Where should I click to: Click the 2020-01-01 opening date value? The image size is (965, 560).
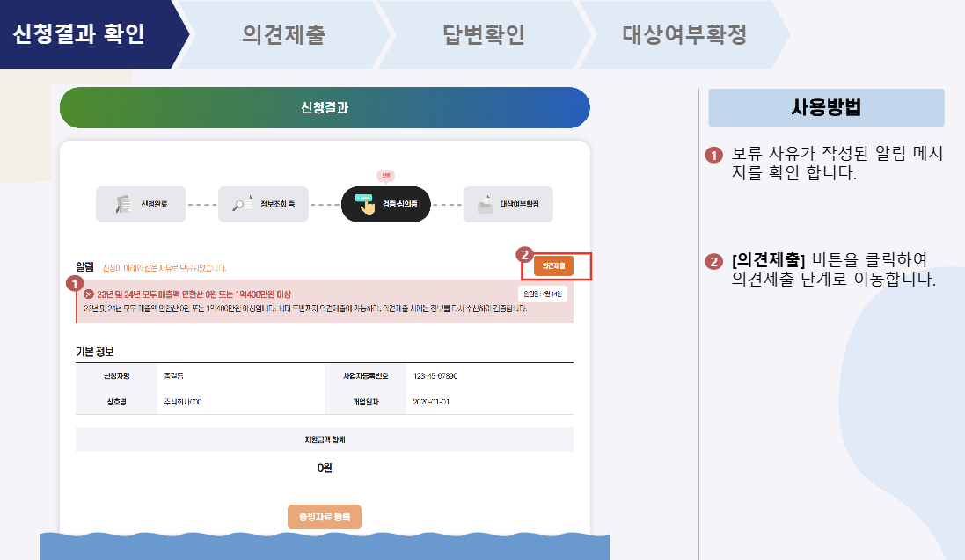tap(431, 402)
